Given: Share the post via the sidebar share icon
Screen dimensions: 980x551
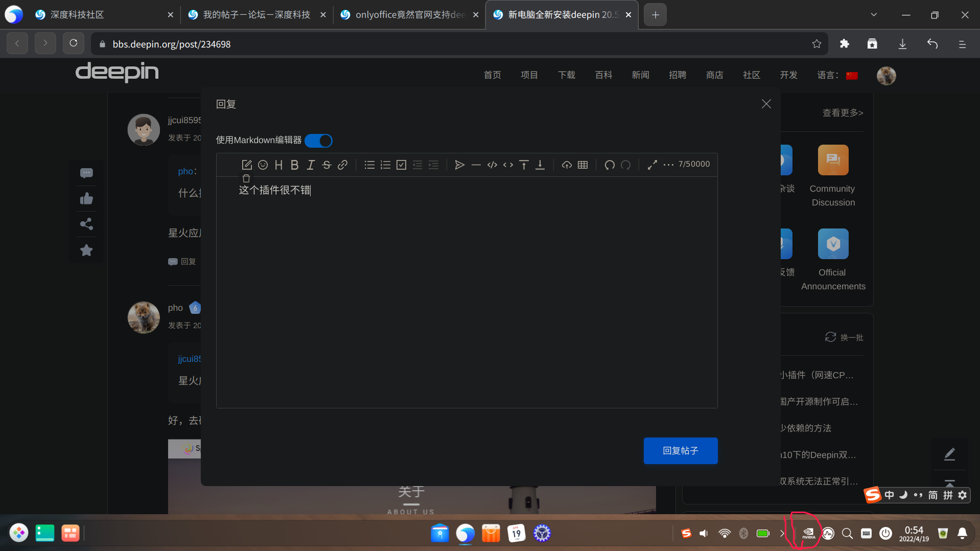Looking at the screenshot, I should tap(86, 224).
